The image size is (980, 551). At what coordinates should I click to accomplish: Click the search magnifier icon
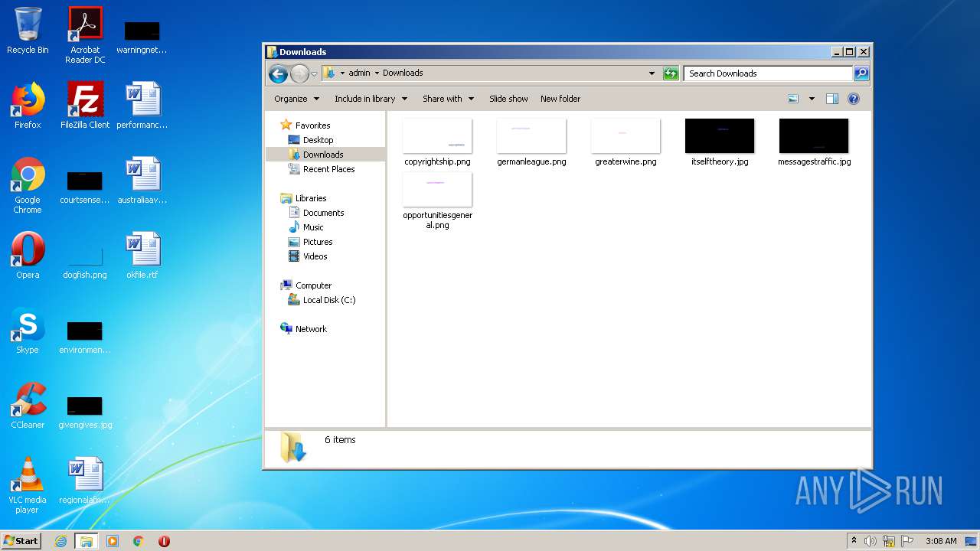(x=861, y=73)
